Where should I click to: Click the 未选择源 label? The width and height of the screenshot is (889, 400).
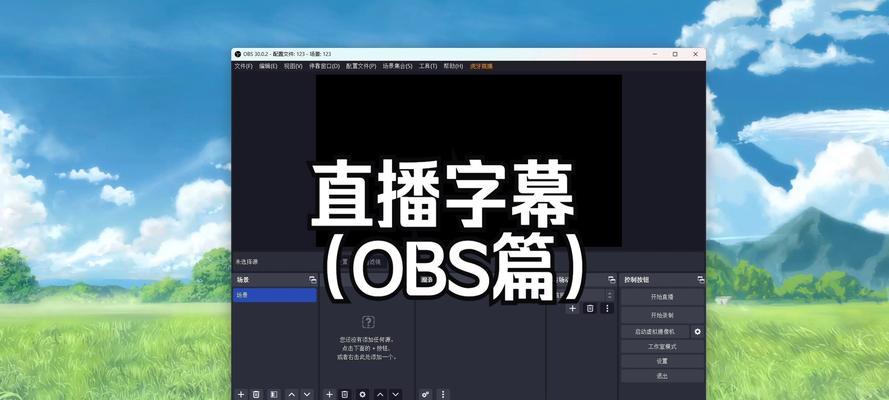[x=247, y=262]
